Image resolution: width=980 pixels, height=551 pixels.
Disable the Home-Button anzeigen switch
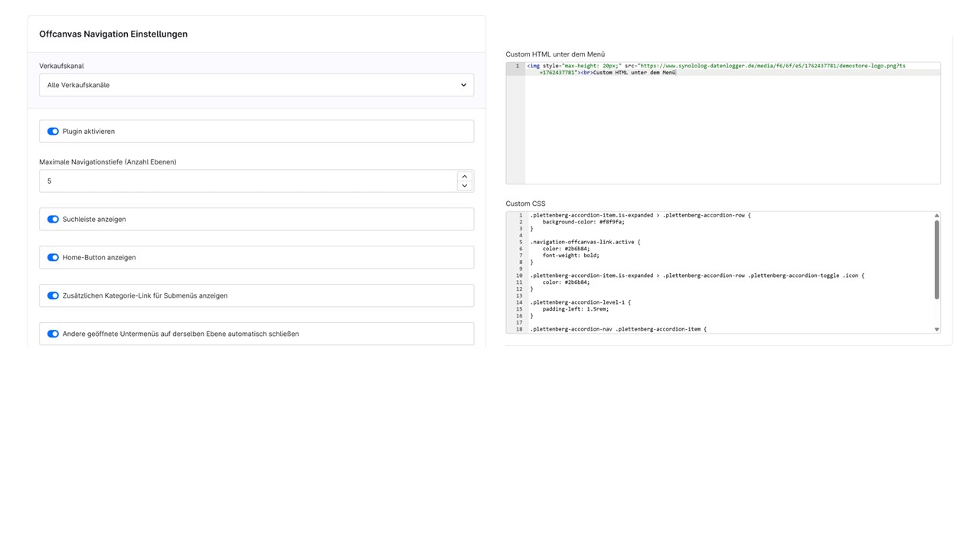(x=53, y=258)
